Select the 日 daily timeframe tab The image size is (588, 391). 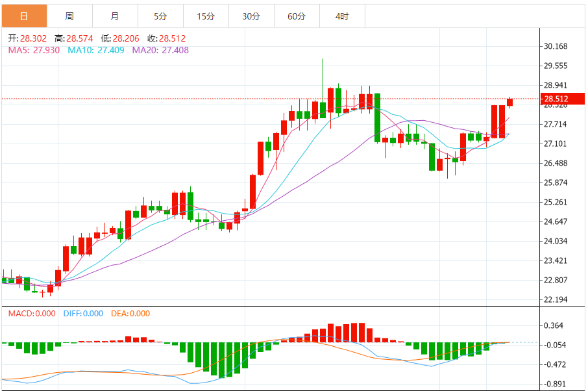pyautogui.click(x=25, y=16)
